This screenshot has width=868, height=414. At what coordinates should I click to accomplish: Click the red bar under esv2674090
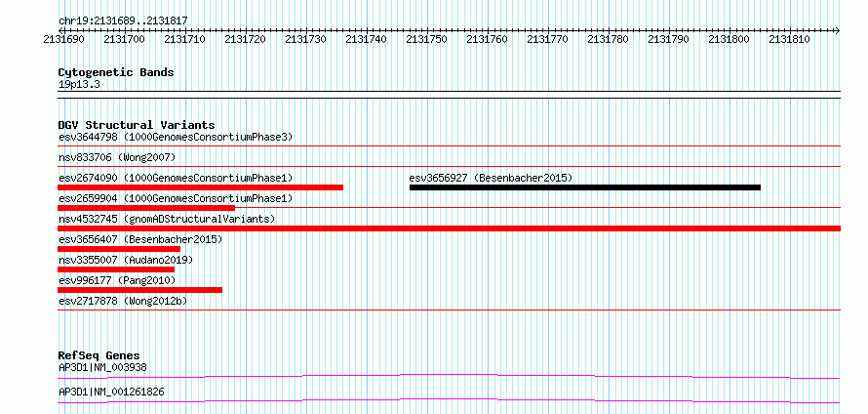pyautogui.click(x=200, y=187)
